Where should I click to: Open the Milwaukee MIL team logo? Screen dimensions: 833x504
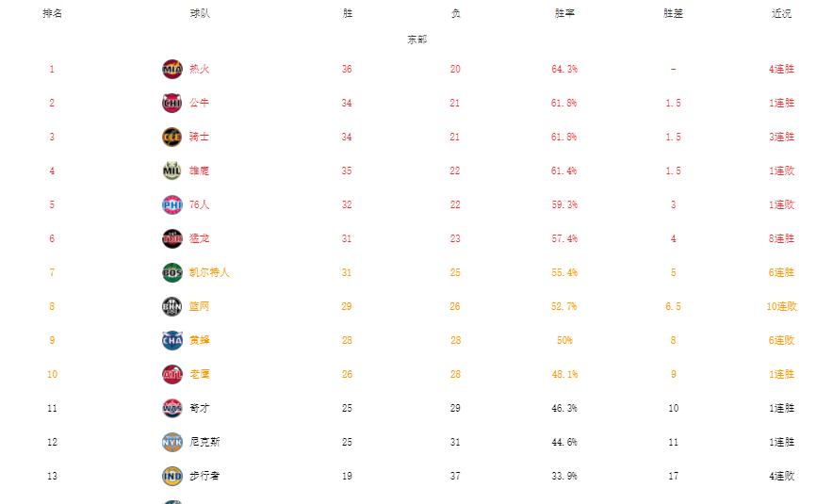pyautogui.click(x=172, y=171)
